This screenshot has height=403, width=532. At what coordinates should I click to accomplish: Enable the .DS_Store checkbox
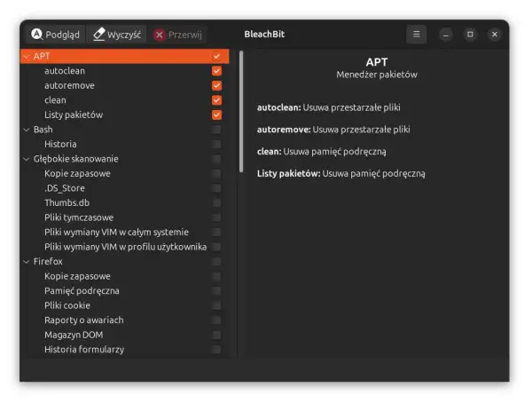216,188
